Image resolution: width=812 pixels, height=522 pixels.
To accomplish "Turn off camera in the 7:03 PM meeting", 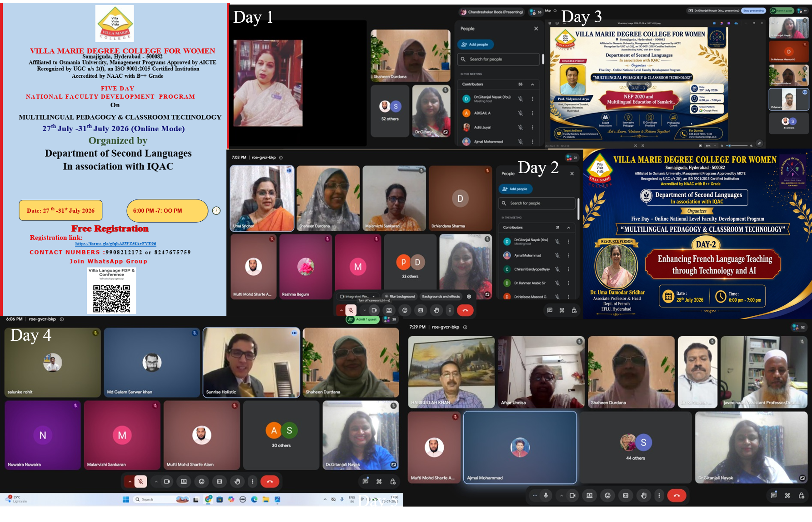I will (x=374, y=310).
